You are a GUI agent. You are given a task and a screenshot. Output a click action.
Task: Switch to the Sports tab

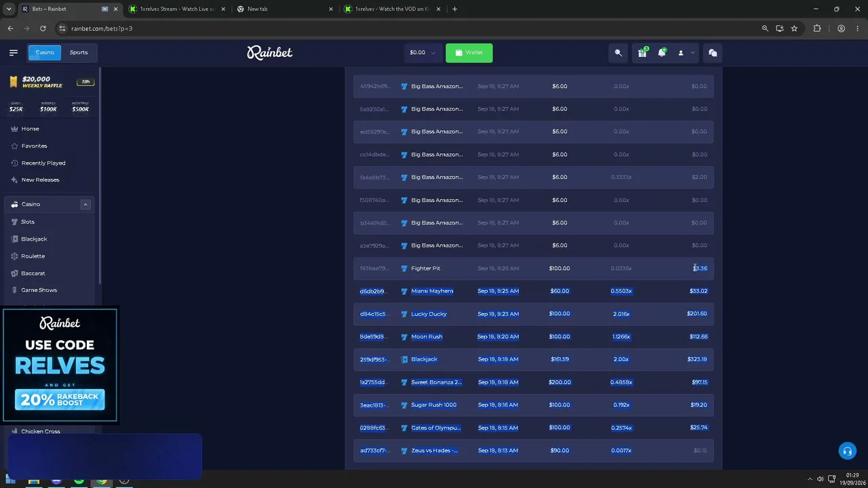click(x=79, y=52)
